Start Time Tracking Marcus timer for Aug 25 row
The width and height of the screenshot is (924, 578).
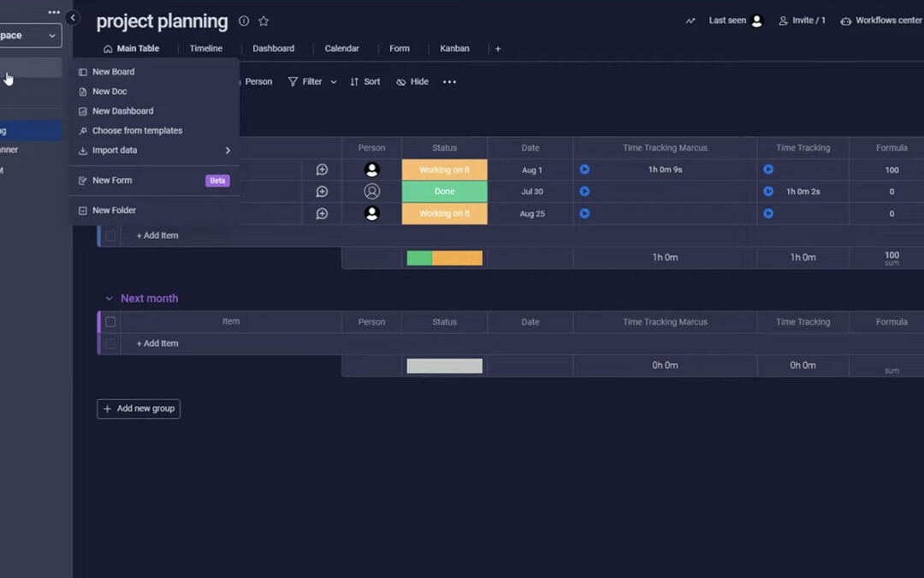pos(584,213)
